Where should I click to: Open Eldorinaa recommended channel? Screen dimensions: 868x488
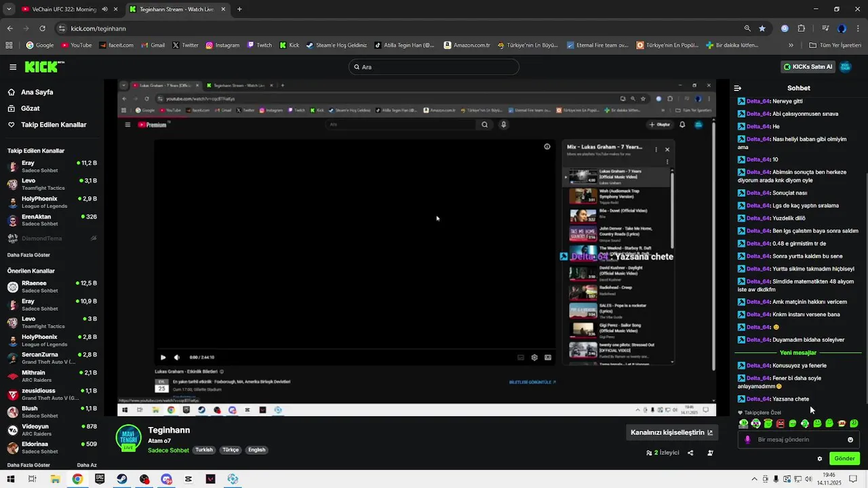pos(52,447)
